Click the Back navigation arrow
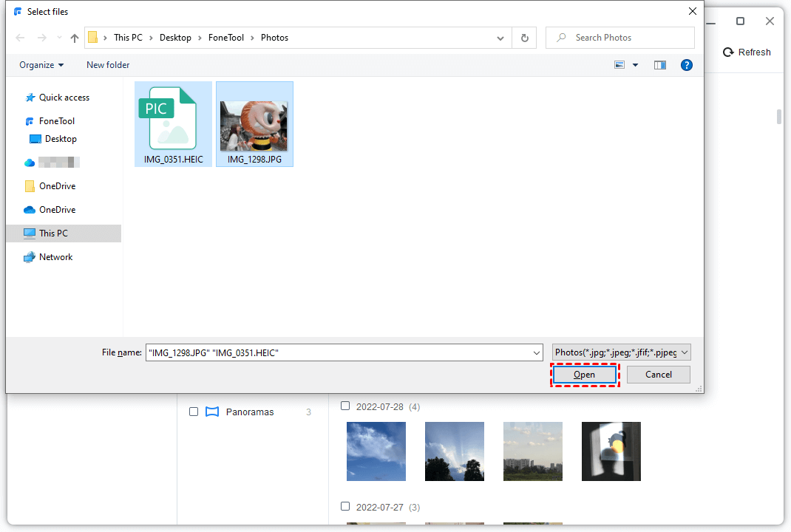Viewport: 791px width, 532px height. coord(20,38)
